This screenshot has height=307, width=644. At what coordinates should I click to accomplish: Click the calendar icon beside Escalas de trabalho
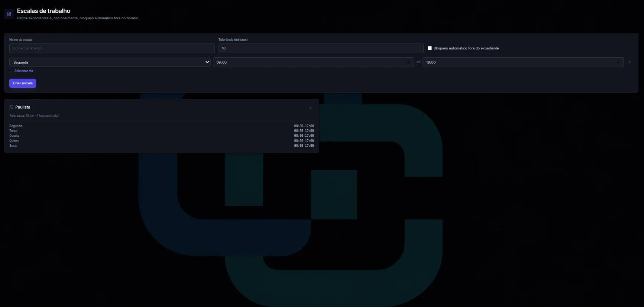(9, 14)
